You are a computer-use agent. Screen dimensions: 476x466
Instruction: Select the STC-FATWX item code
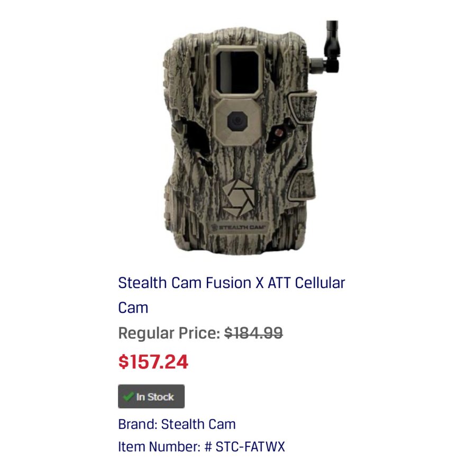(x=250, y=446)
